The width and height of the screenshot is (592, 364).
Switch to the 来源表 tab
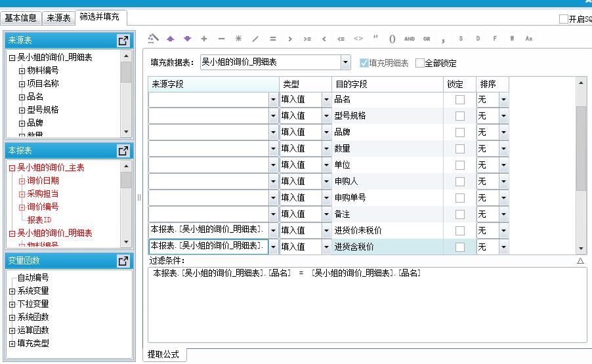point(58,18)
